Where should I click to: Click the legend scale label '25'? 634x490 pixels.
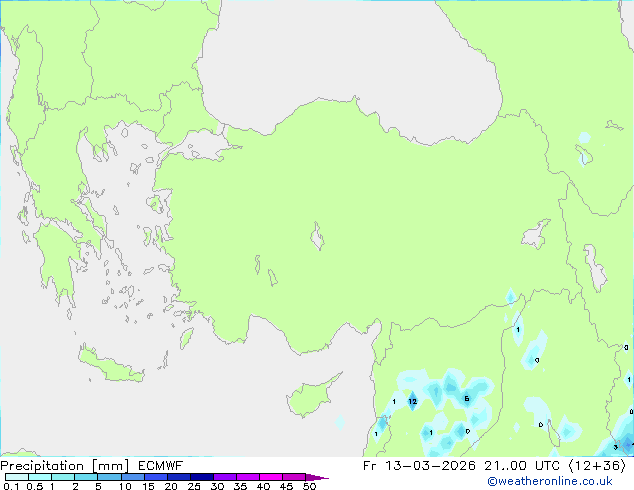point(194,486)
